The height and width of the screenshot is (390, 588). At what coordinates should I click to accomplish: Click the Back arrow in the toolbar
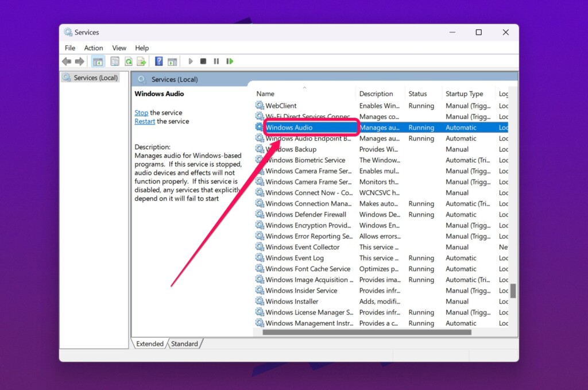(x=67, y=61)
